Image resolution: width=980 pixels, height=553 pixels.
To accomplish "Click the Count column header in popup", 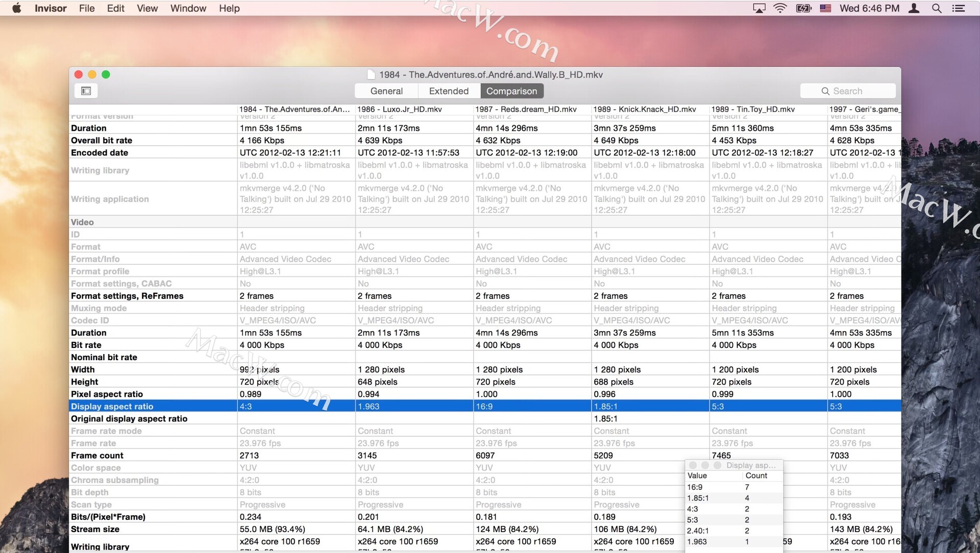I will point(763,475).
